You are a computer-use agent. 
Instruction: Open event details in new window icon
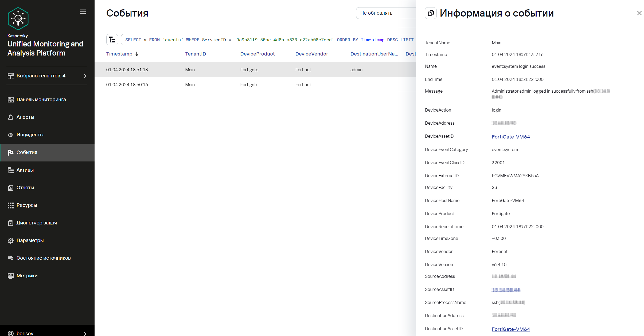tap(431, 13)
